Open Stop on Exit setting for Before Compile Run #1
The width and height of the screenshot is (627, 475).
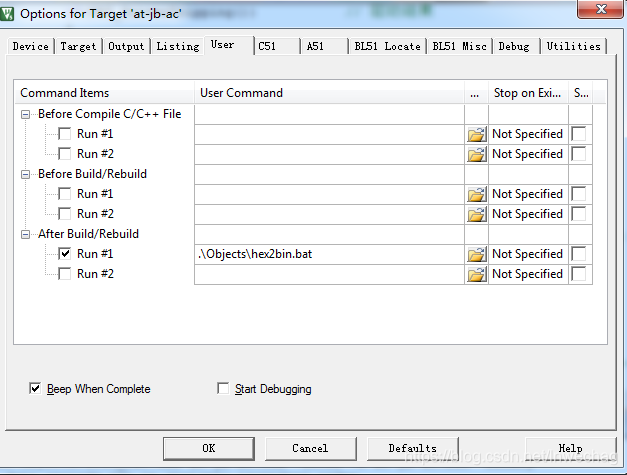tap(528, 134)
